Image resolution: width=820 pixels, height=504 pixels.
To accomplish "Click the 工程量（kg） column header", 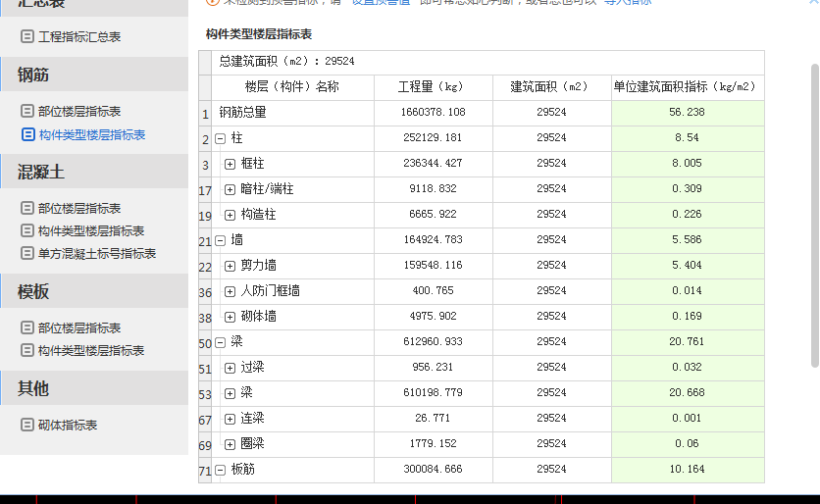I will tap(433, 87).
